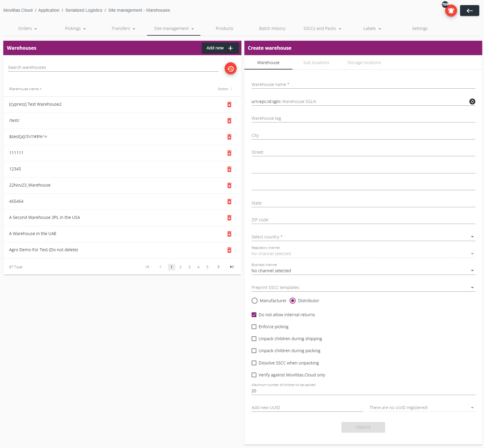This screenshot has width=484, height=448.
Task: Expand the Pickings menu
Action: click(x=75, y=28)
